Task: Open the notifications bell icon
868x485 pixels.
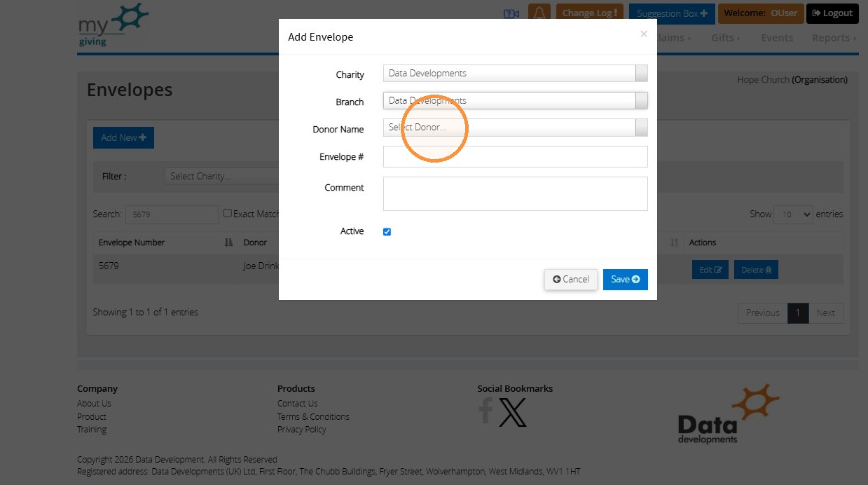Action: click(539, 13)
